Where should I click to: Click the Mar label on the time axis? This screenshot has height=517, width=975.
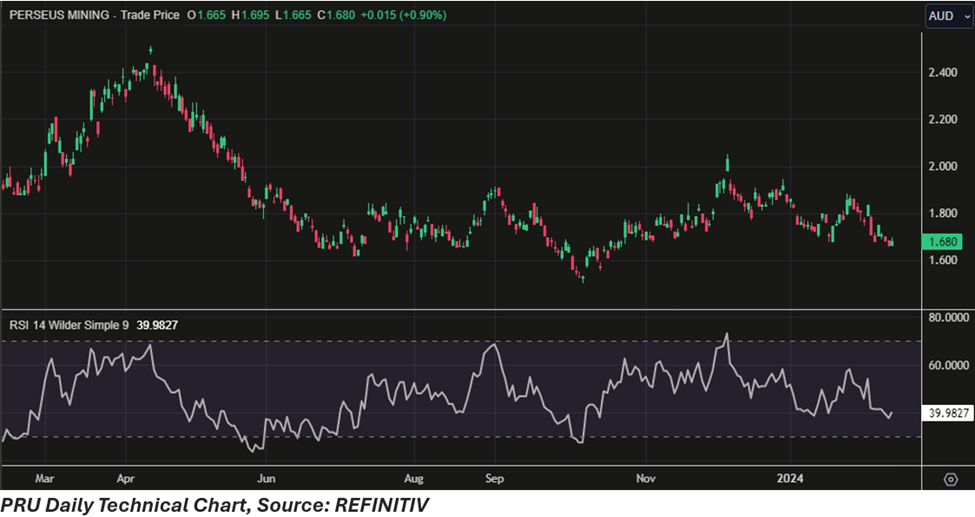click(x=44, y=478)
